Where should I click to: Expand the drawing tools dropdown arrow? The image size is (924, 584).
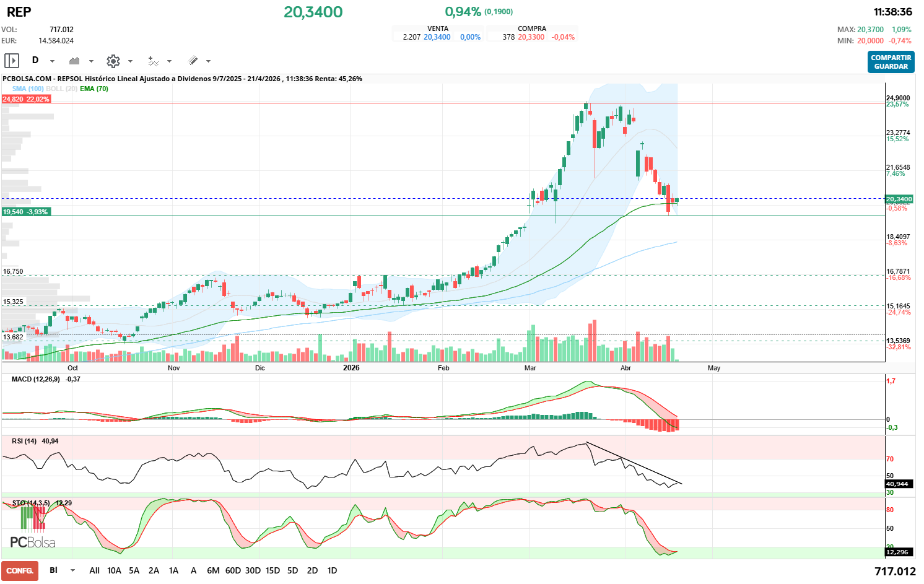(207, 61)
